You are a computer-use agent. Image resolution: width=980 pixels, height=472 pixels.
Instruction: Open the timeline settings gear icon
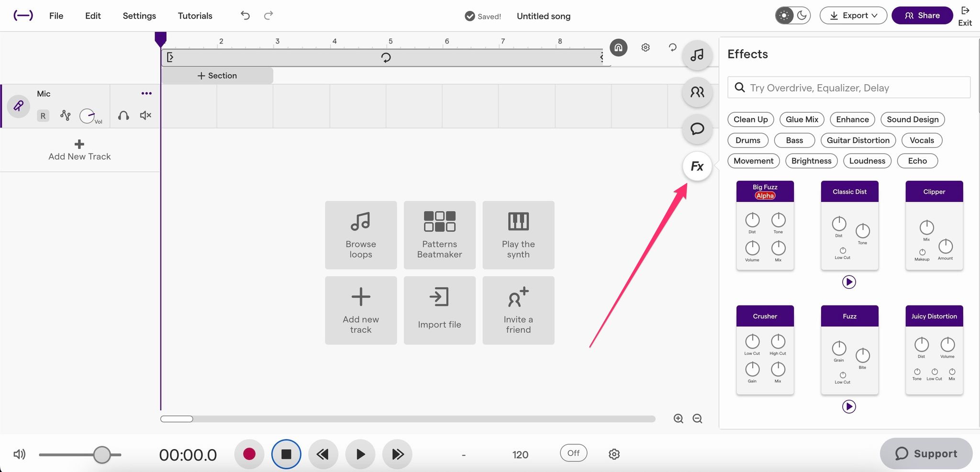click(645, 47)
